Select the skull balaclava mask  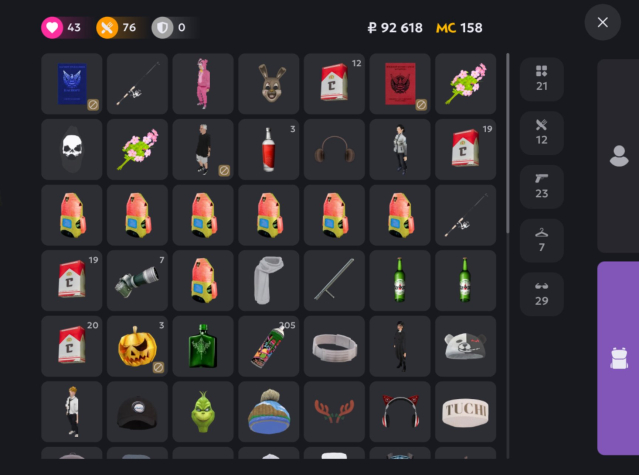coord(72,149)
